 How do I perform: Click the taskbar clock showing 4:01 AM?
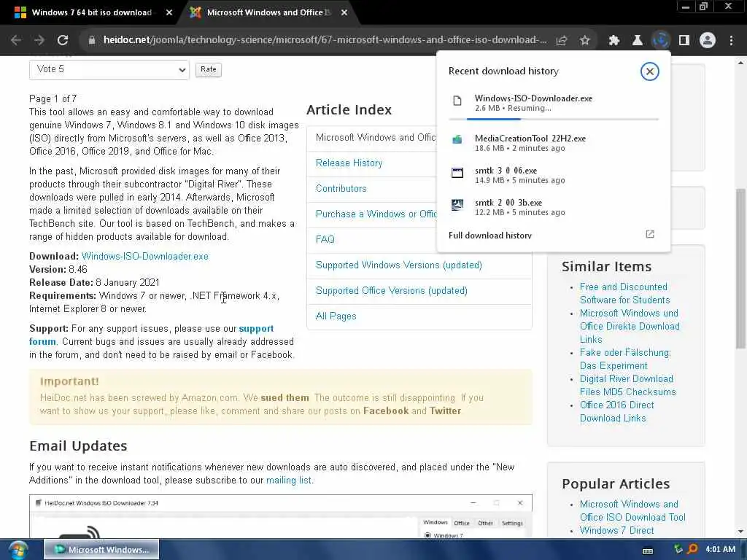click(x=720, y=549)
